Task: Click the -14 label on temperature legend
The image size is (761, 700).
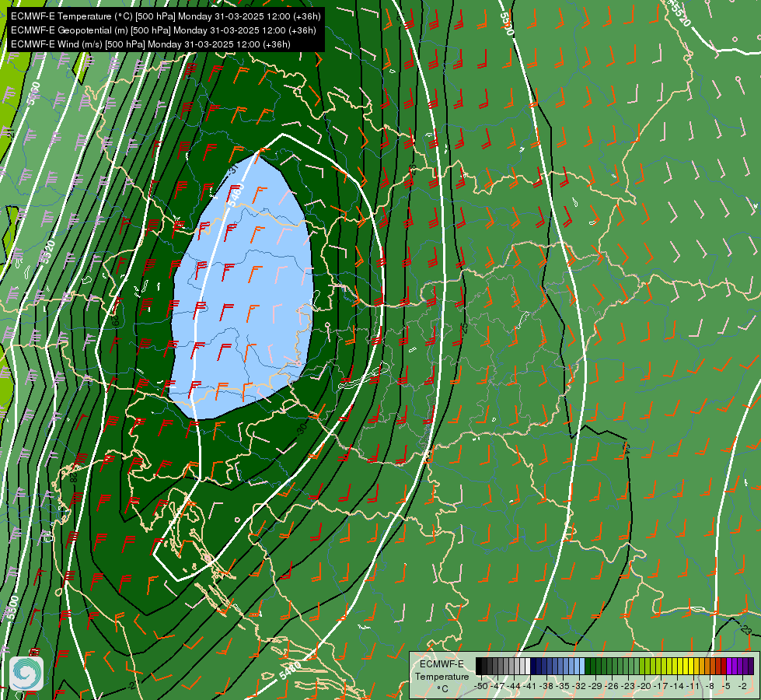Action: click(677, 686)
